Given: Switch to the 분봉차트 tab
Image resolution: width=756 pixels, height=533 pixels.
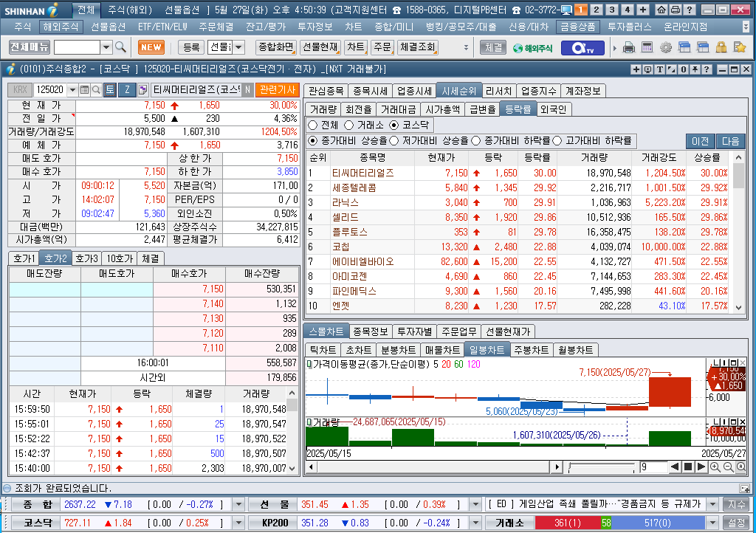Looking at the screenshot, I should tap(398, 350).
